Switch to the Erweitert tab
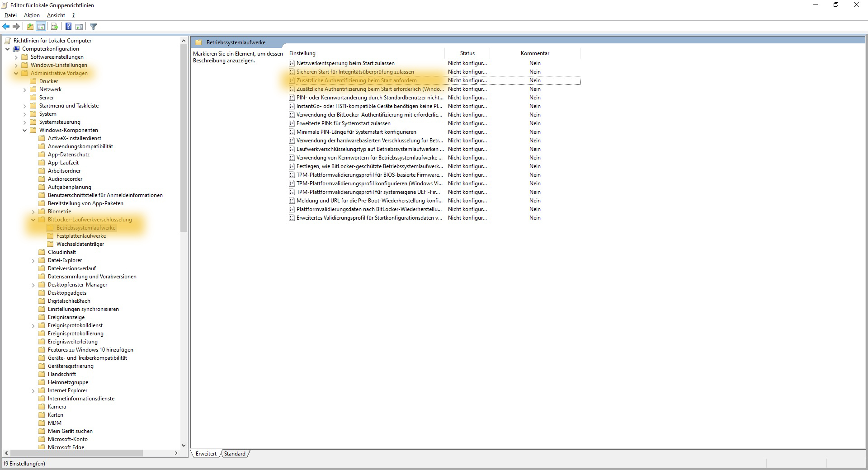Screen dimensions: 868x470 (x=206, y=454)
